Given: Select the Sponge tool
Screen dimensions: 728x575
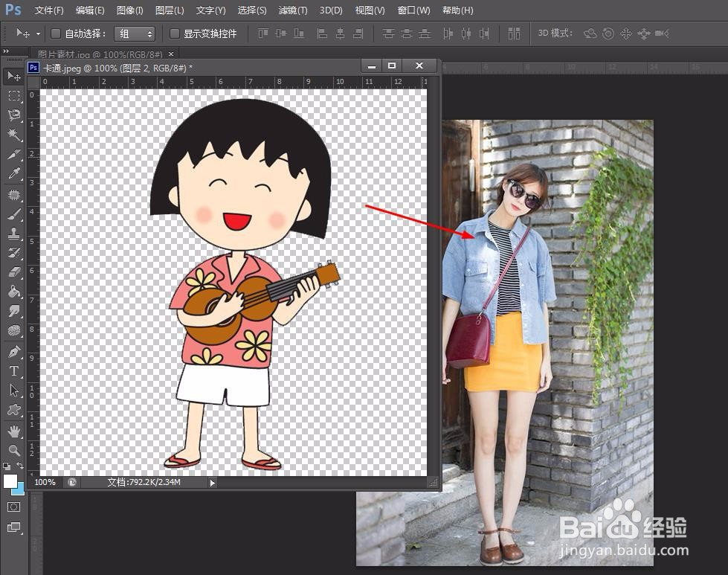Looking at the screenshot, I should (x=14, y=330).
